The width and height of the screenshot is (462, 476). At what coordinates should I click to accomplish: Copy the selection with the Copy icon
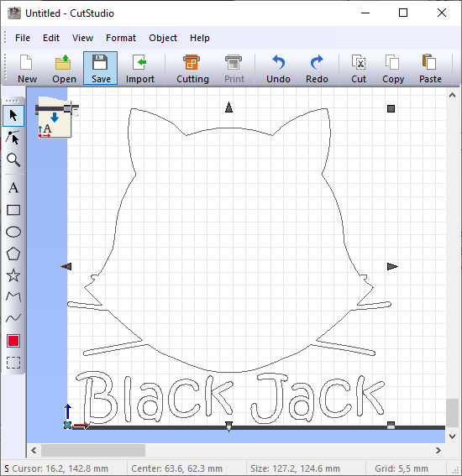point(393,68)
